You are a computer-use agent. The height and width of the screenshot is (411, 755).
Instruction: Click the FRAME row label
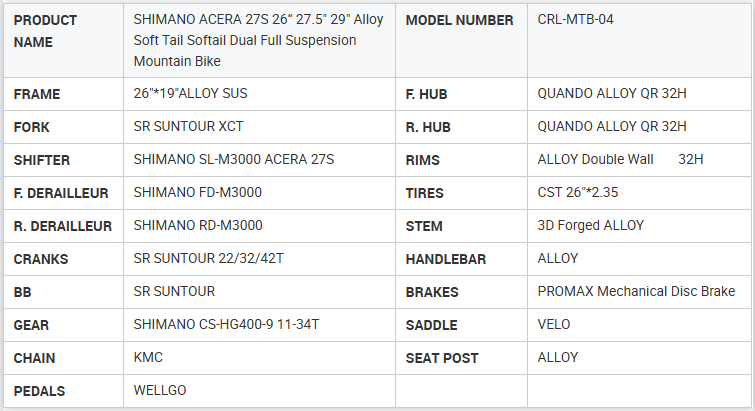[37, 94]
